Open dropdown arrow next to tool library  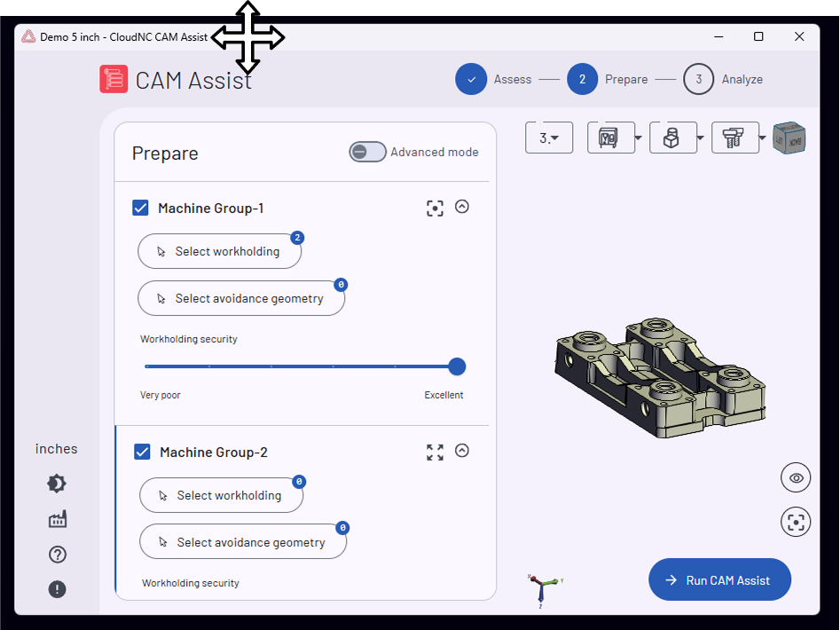[762, 138]
